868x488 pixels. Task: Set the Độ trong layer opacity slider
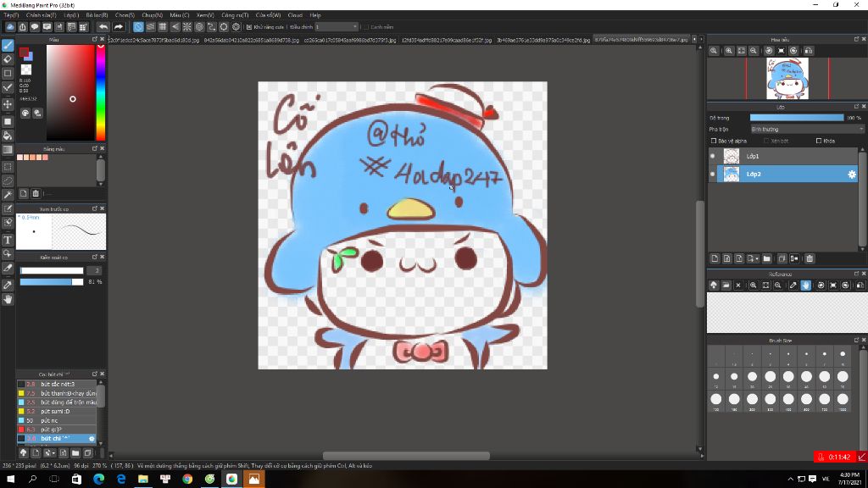[x=797, y=118]
